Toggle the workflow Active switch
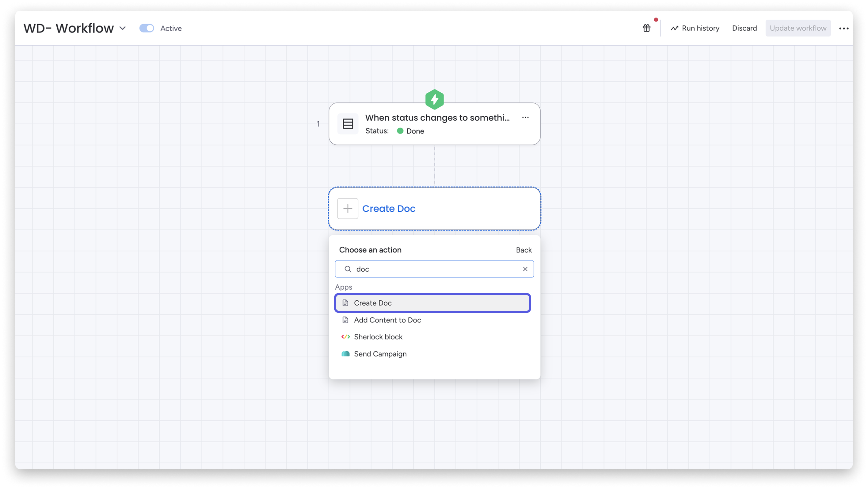This screenshot has width=868, height=489. tap(147, 28)
